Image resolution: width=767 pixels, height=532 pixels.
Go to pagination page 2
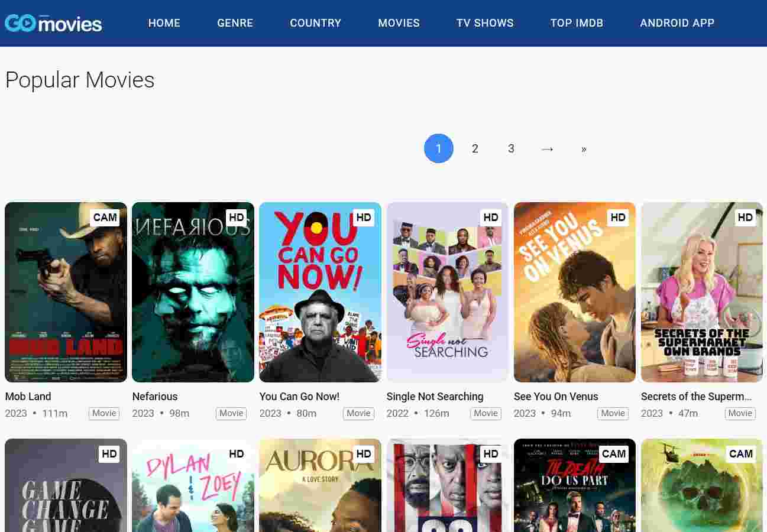point(475,148)
